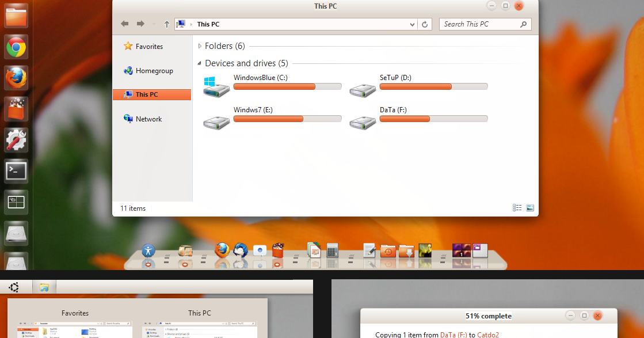Click the refresh icon beside the address bar
This screenshot has width=644, height=338.
(425, 24)
